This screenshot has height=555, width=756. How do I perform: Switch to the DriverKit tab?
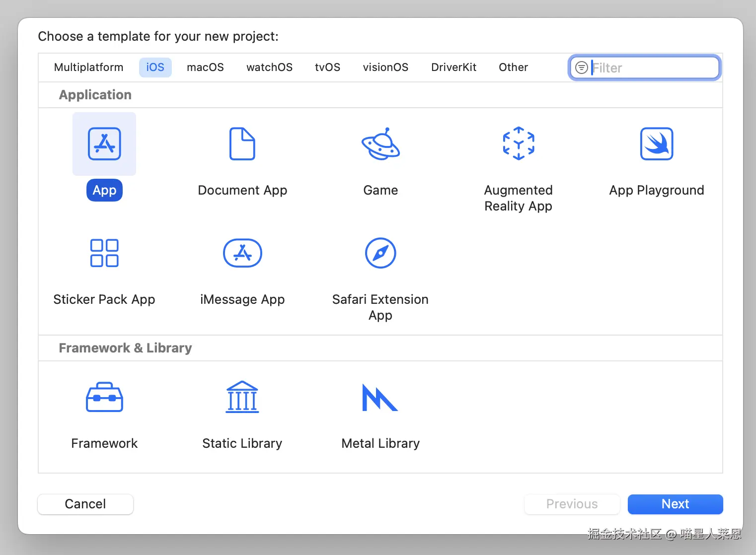point(454,68)
